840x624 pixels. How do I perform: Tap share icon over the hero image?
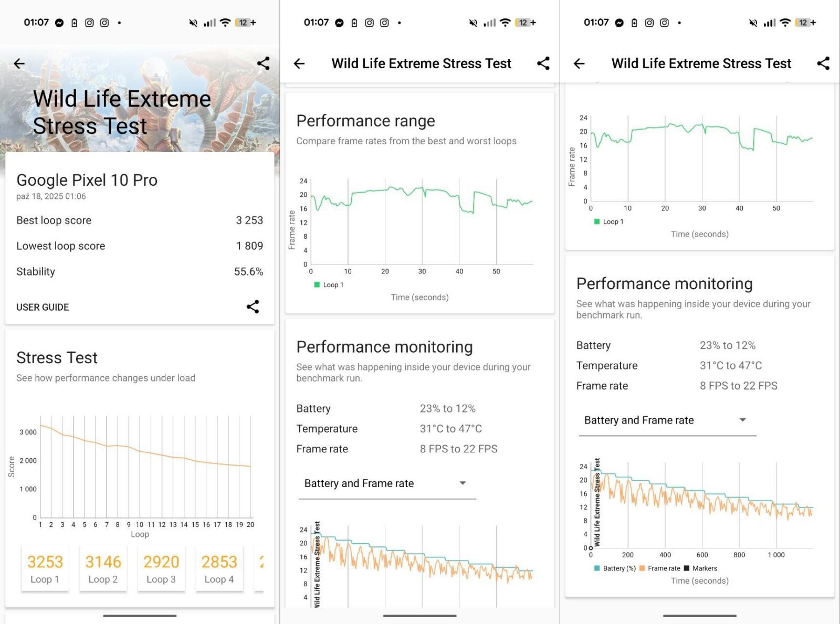[263, 64]
